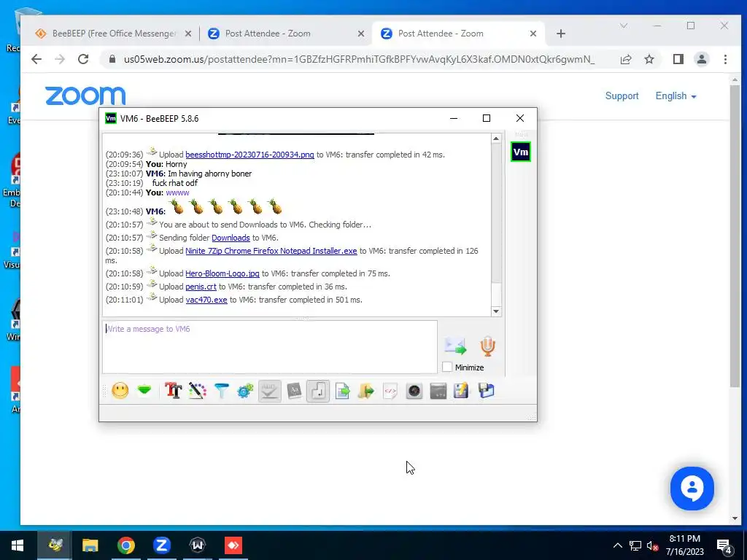Click the green down-arrow toolbar icon
Image resolution: width=747 pixels, height=560 pixels.
[144, 391]
